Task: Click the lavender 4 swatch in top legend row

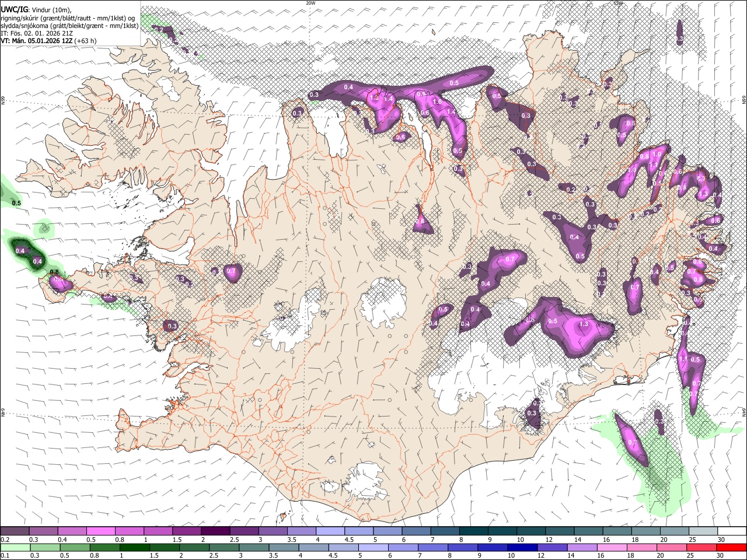Action: [329, 531]
